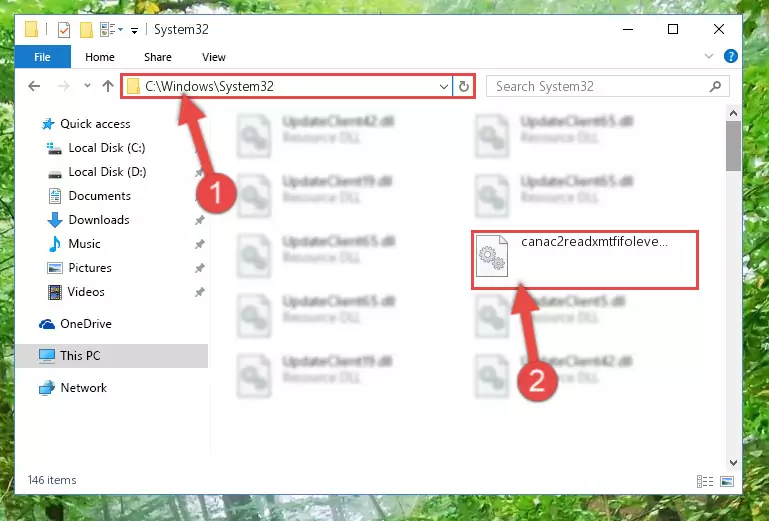
Task: Go up one folder level arrow
Action: coord(108,86)
